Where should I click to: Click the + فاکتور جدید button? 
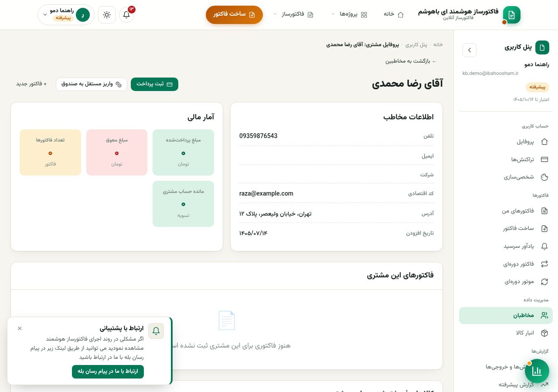pos(31,84)
